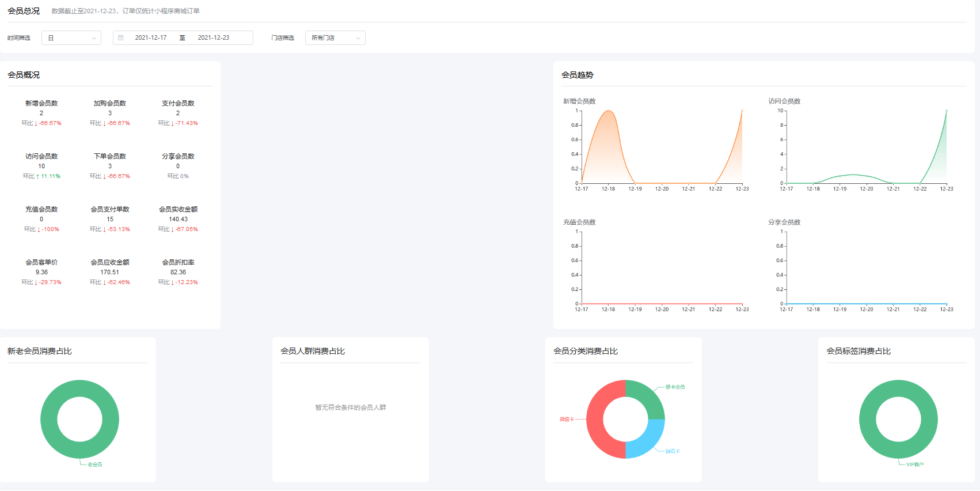Click the 会员客单价 metric showing 9.36
This screenshot has width=980, height=491.
[x=41, y=271]
